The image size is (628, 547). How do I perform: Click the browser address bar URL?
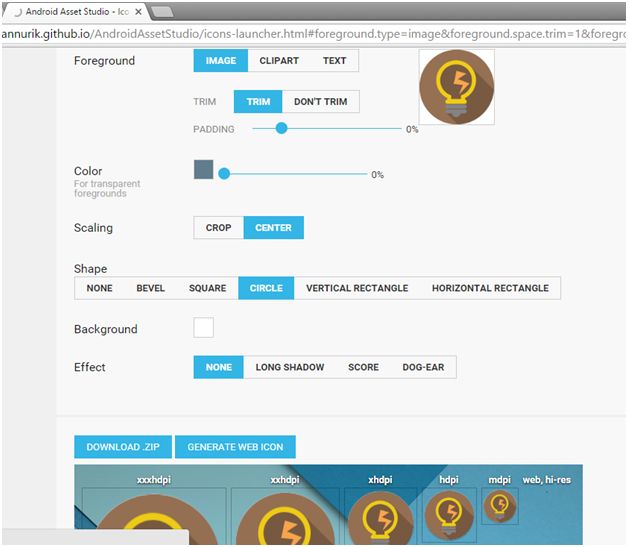(x=313, y=34)
